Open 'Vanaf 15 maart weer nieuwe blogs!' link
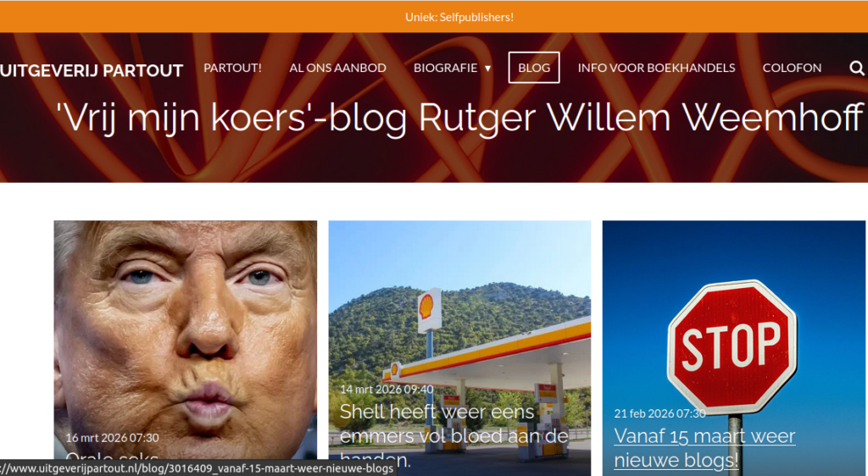Image resolution: width=868 pixels, height=476 pixels. pos(704,448)
